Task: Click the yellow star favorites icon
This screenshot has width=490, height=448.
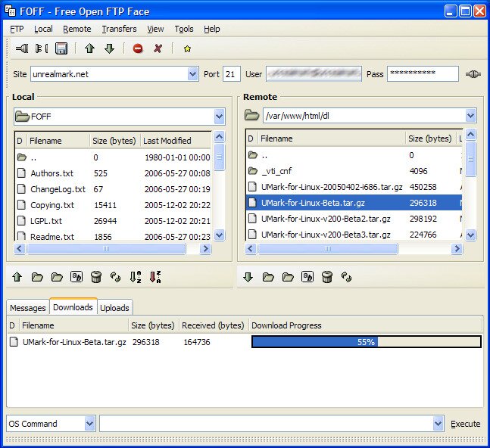Action: (x=187, y=49)
